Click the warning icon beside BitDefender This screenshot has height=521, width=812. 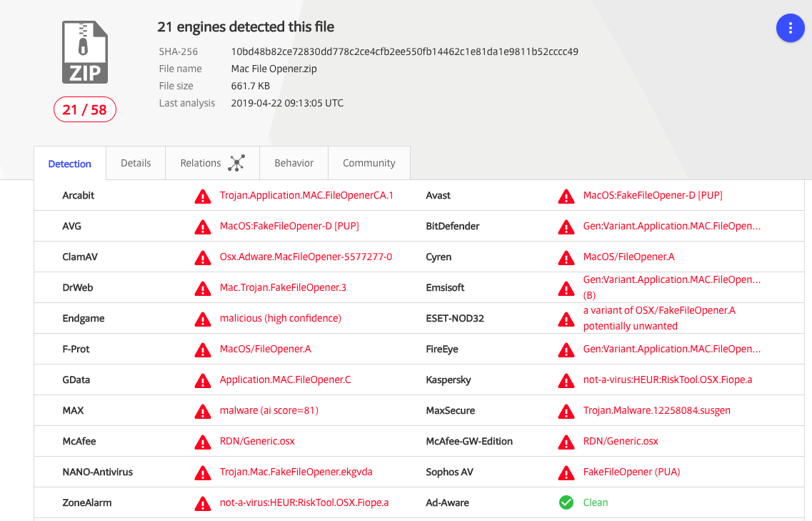(x=566, y=227)
